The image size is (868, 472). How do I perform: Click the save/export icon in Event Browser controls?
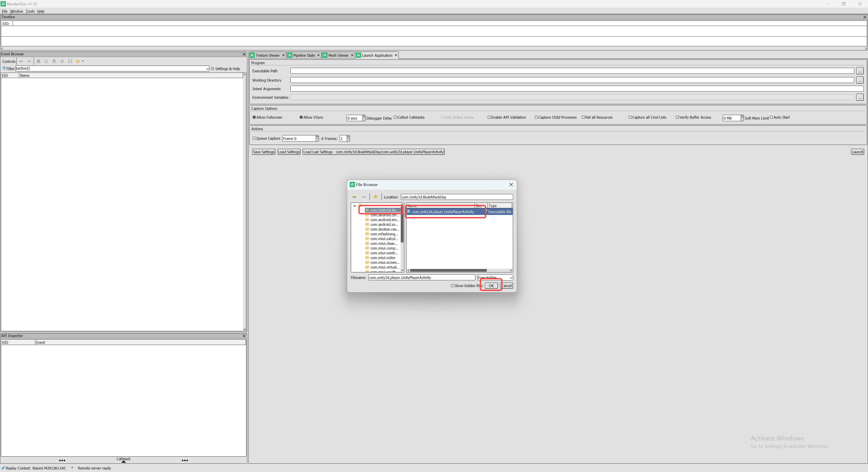70,61
